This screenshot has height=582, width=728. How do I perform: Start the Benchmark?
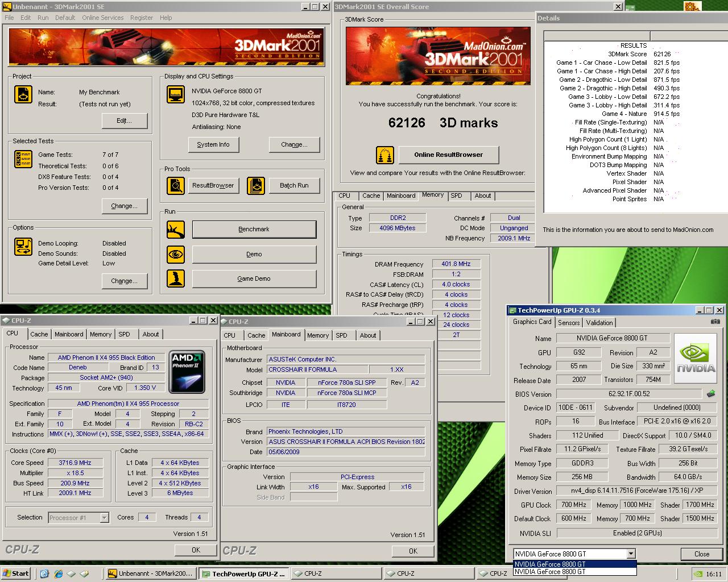click(x=254, y=229)
